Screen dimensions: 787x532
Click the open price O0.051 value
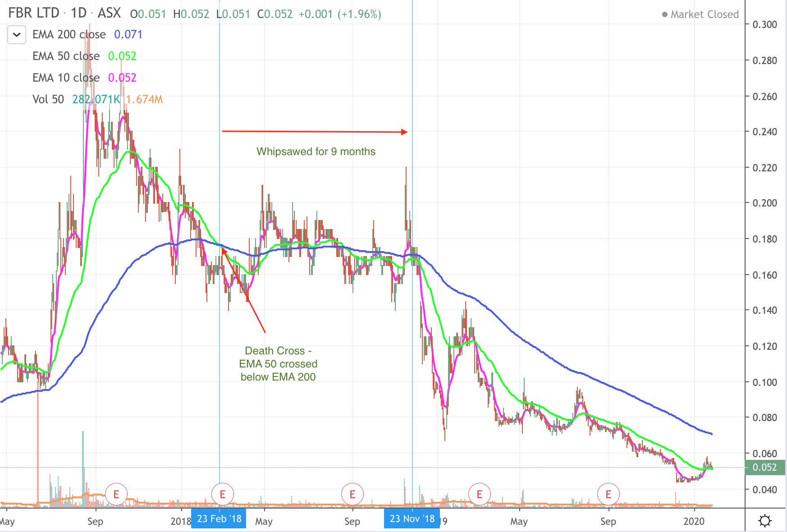pos(148,14)
